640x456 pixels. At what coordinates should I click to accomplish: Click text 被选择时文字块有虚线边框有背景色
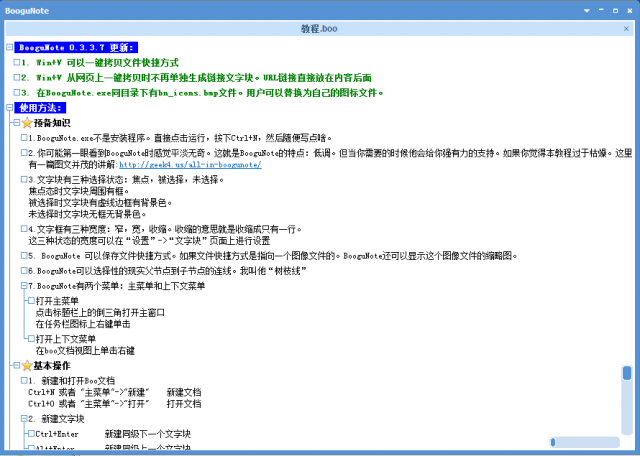100,202
